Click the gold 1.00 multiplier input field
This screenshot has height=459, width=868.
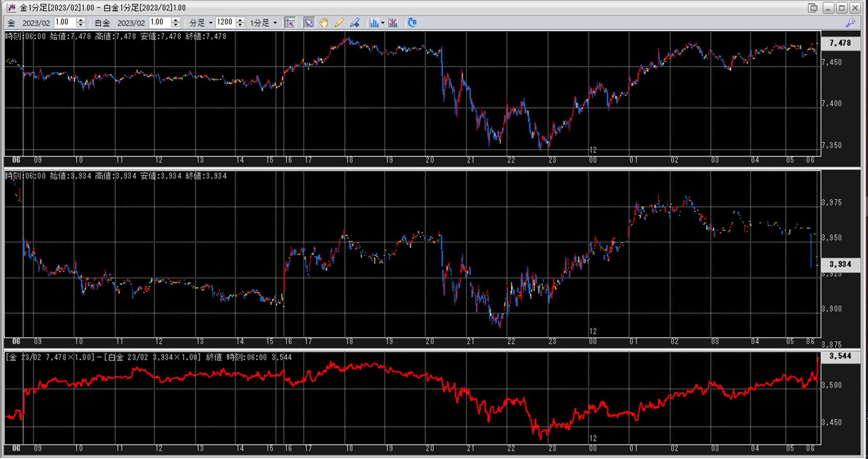click(65, 23)
